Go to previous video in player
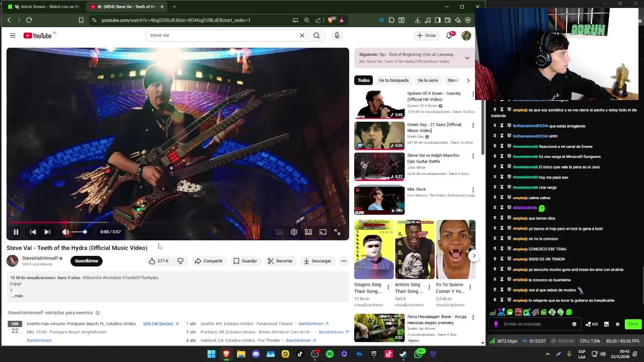The image size is (644, 362). [33, 232]
